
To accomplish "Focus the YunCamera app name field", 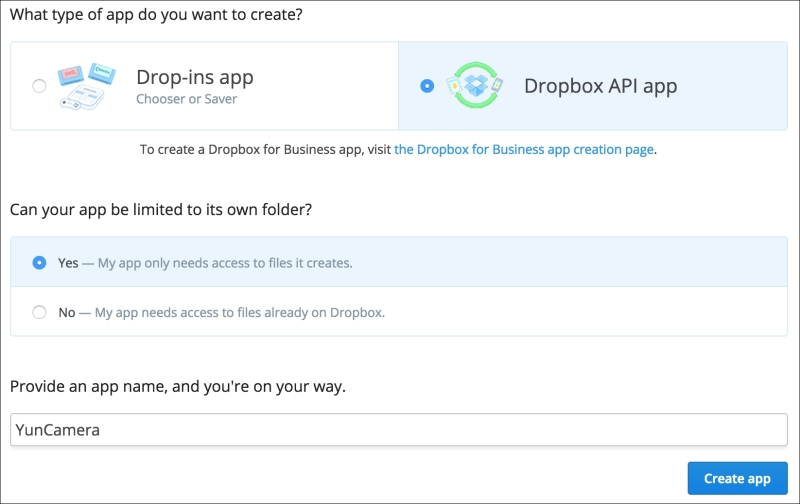I will point(399,430).
